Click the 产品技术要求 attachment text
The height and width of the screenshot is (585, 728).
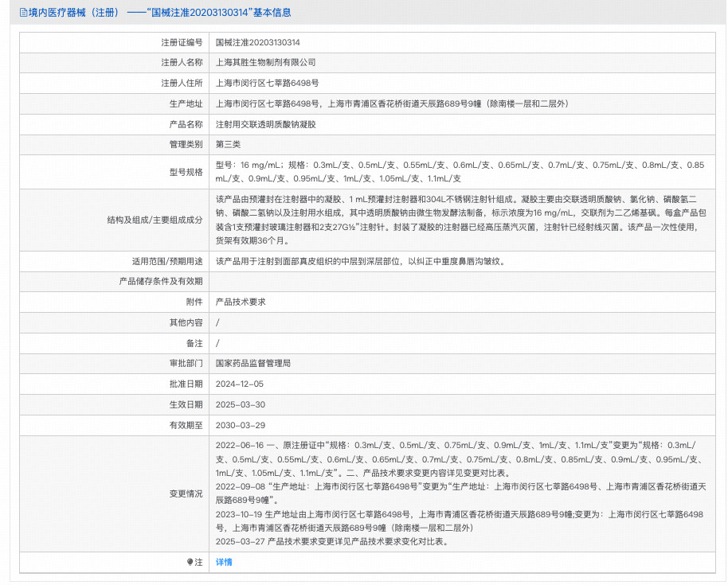point(240,302)
